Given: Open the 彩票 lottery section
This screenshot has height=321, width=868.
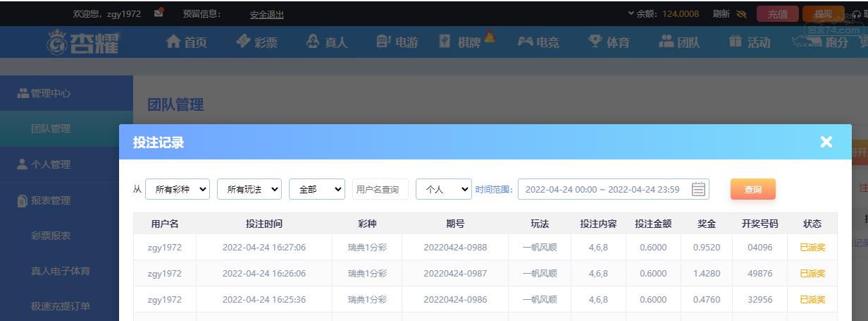Looking at the screenshot, I should (x=256, y=42).
